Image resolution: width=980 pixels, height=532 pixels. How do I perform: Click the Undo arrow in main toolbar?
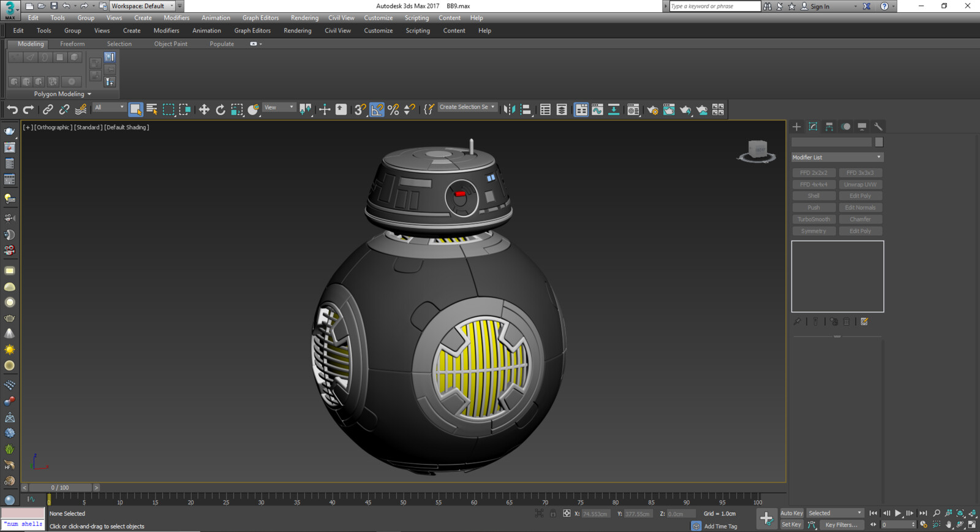coord(12,110)
